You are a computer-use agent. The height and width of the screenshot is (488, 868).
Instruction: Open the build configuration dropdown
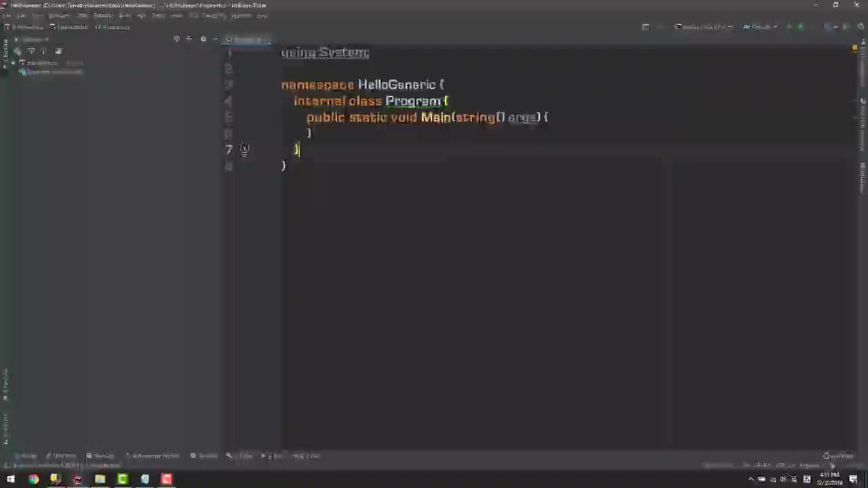pos(704,27)
